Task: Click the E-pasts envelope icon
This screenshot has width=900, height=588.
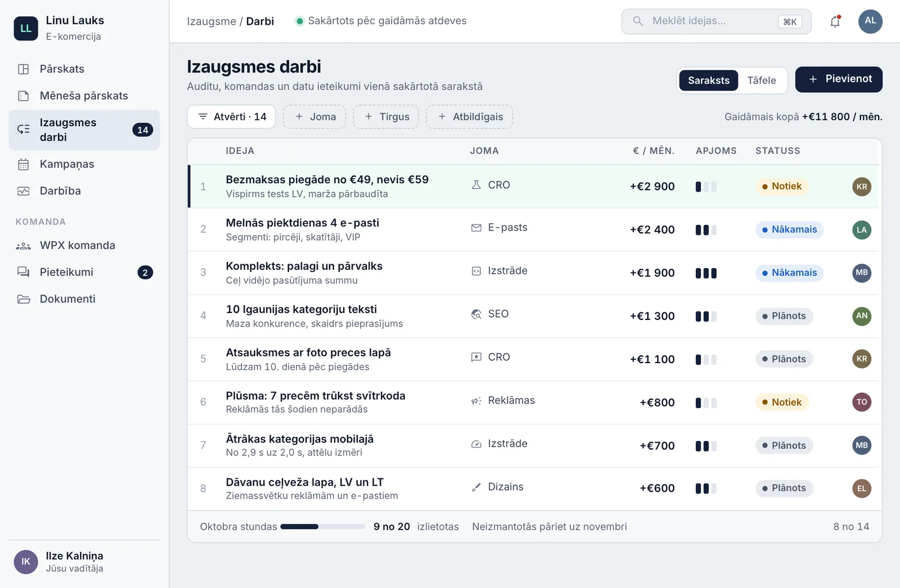Action: [476, 228]
